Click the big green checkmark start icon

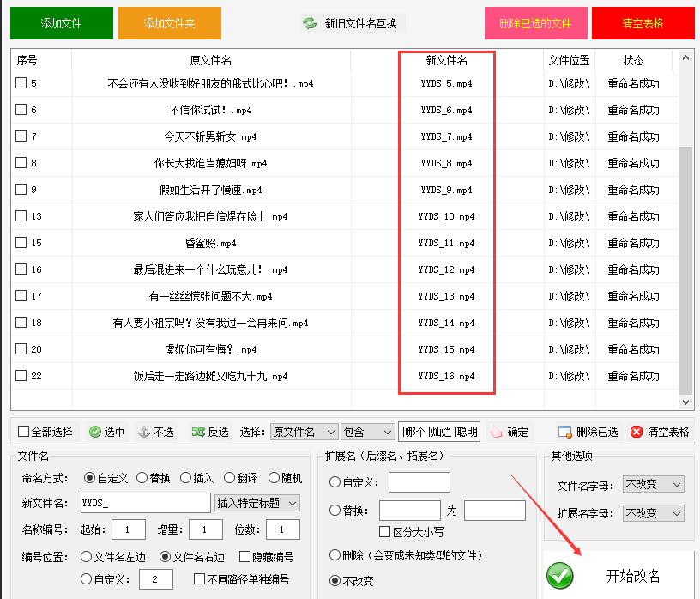tap(560, 576)
